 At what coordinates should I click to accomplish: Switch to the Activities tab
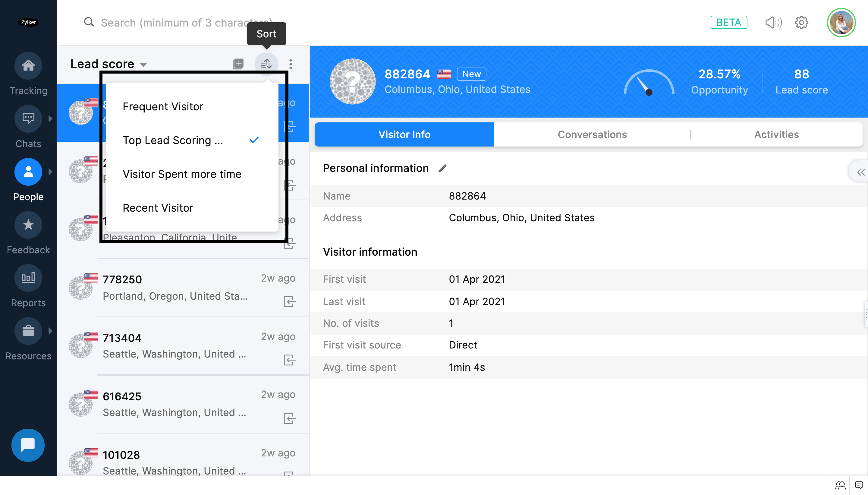pos(776,134)
